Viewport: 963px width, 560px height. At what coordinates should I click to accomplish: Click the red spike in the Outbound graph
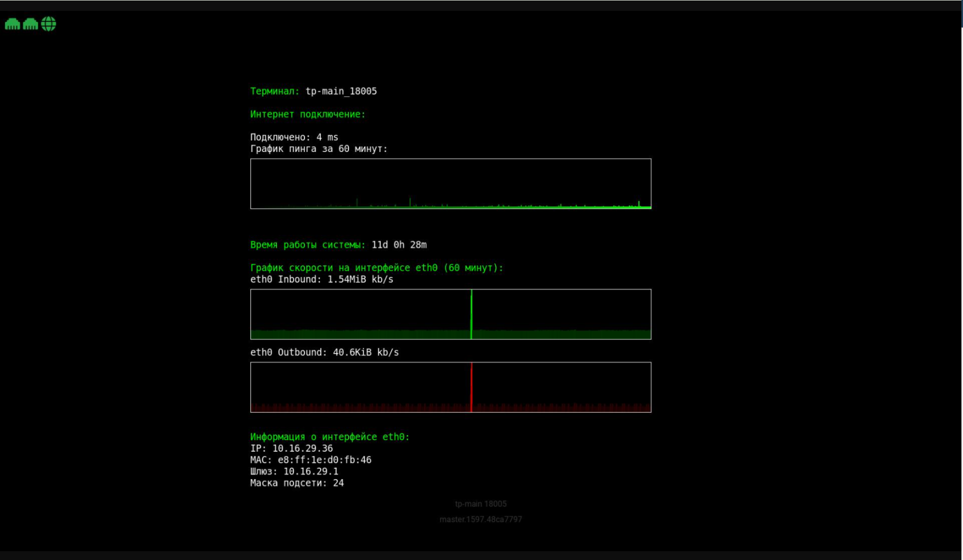click(x=471, y=387)
